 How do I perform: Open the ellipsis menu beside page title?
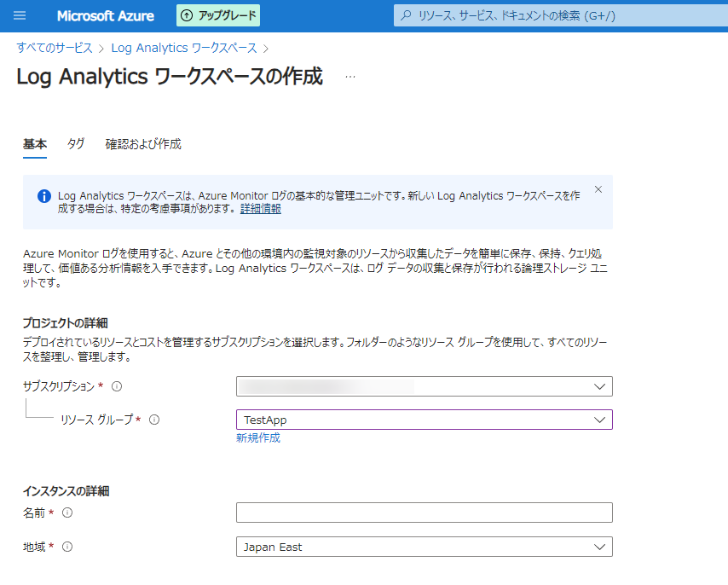pyautogui.click(x=350, y=77)
